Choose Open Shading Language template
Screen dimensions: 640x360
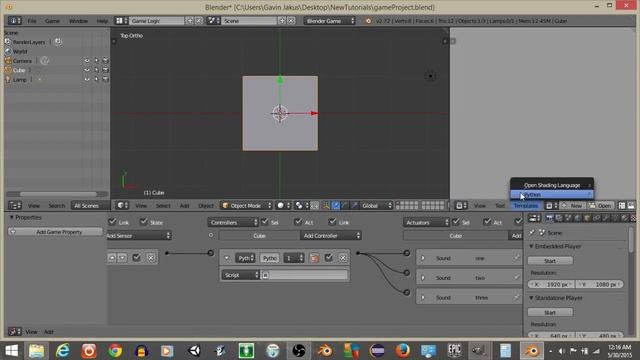click(x=552, y=185)
